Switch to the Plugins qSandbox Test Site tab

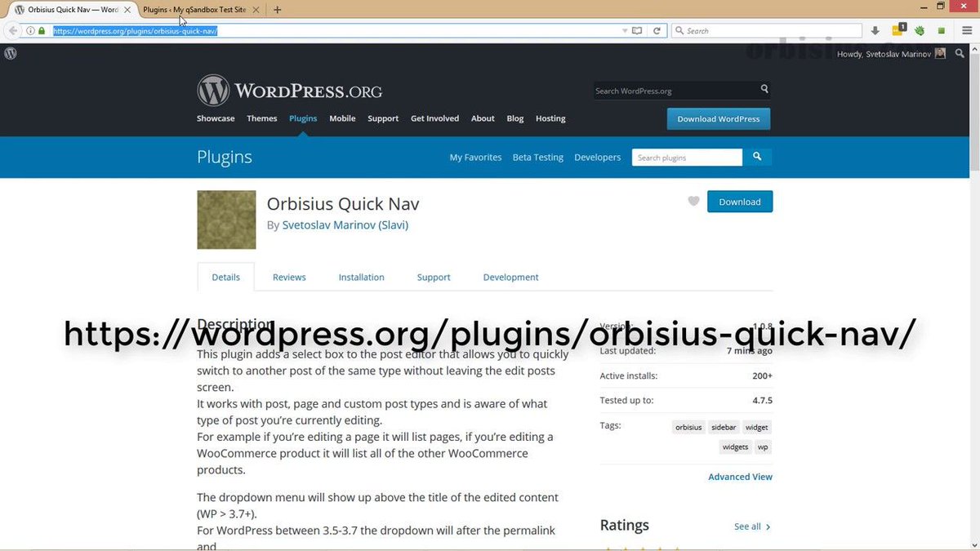(x=194, y=10)
